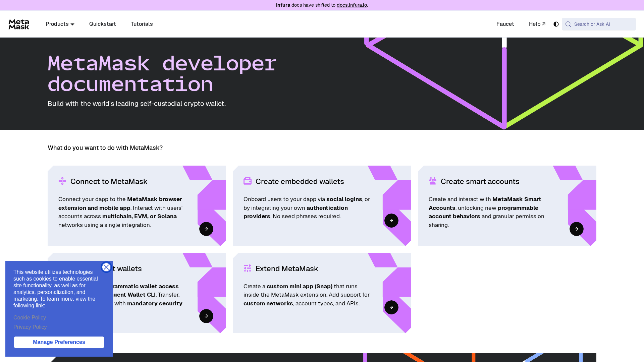
Task: Open the Tutorials section
Action: pyautogui.click(x=142, y=24)
